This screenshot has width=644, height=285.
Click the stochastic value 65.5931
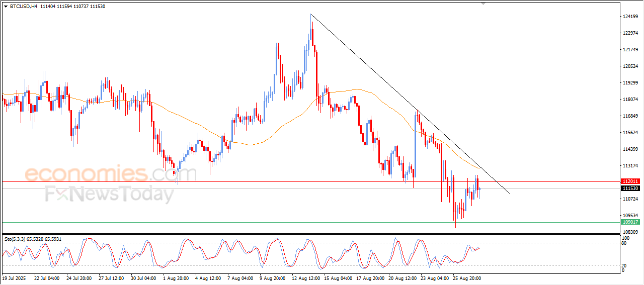(52, 239)
